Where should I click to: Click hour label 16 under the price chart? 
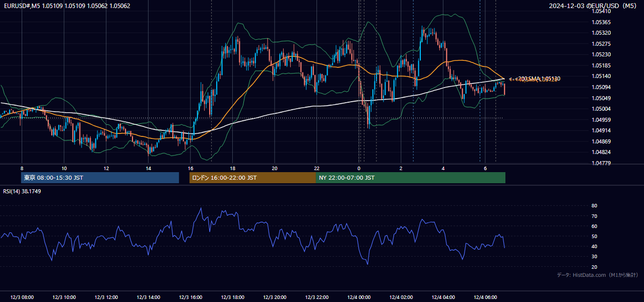(x=190, y=168)
